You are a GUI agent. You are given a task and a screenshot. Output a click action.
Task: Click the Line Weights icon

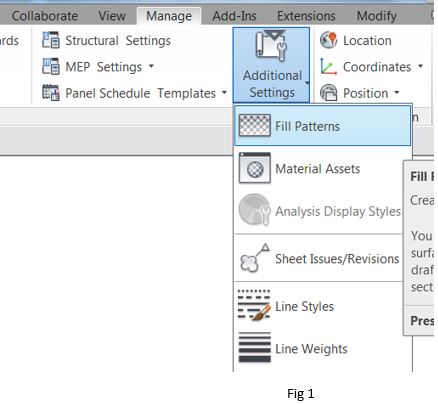click(255, 347)
